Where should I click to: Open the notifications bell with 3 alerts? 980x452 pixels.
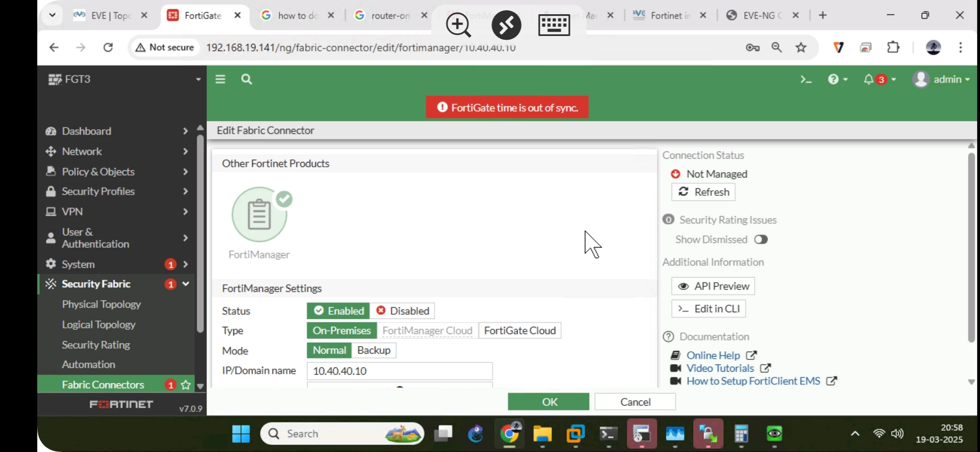[x=879, y=79]
